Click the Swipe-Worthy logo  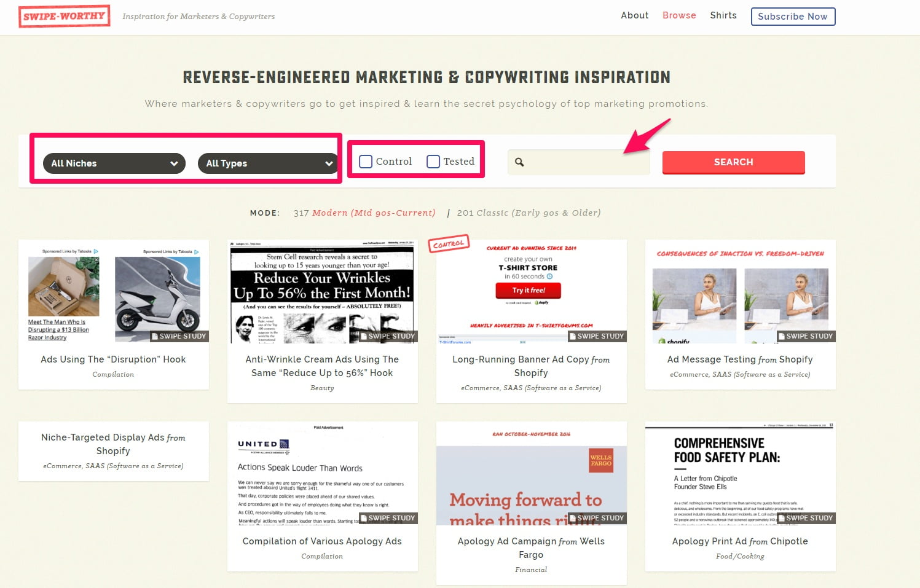tap(64, 16)
